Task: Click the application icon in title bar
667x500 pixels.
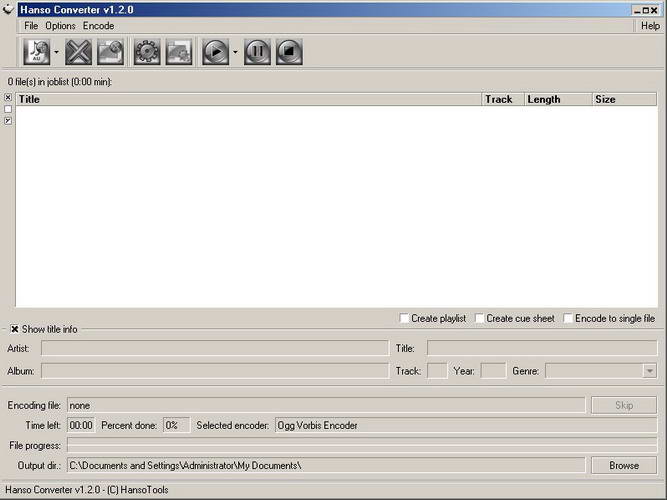Action: click(x=8, y=9)
